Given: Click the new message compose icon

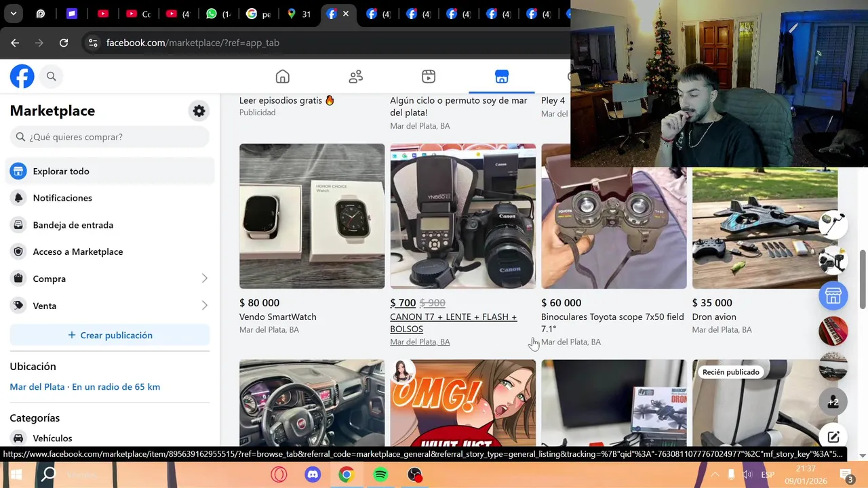Looking at the screenshot, I should (x=833, y=437).
